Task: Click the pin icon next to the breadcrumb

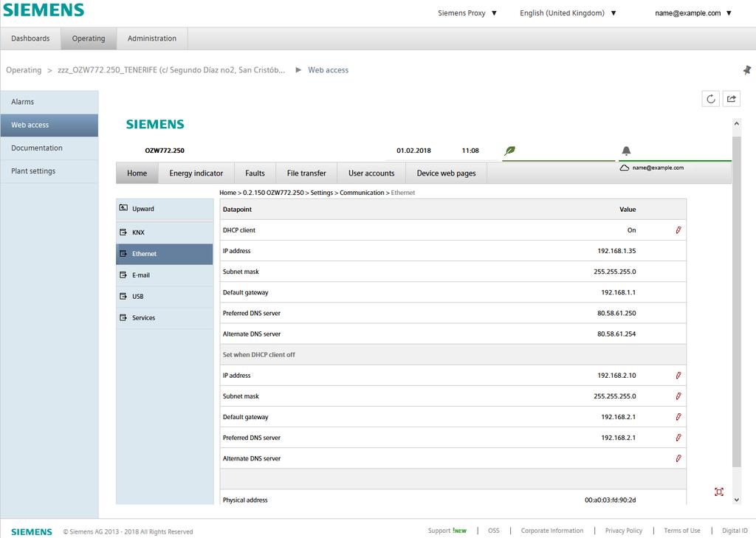Action: (747, 70)
